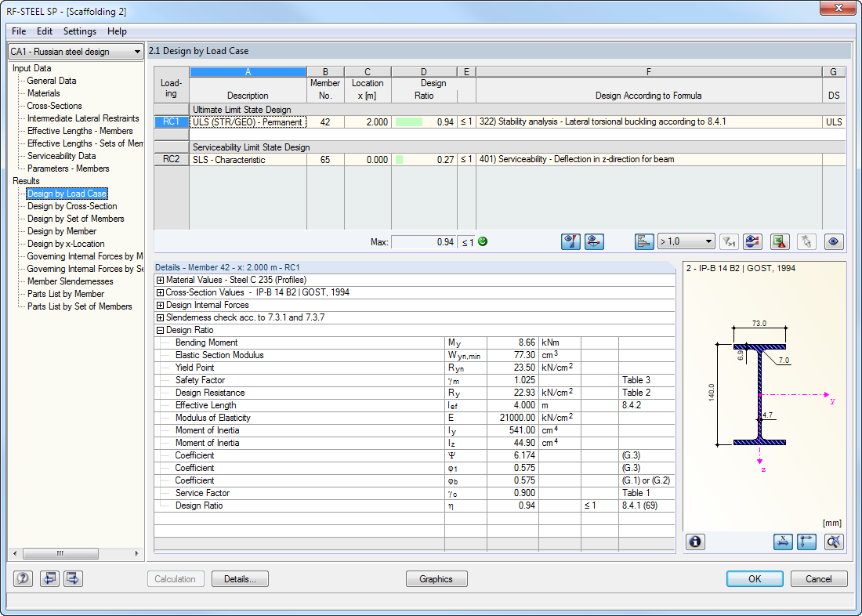Click the RC2 row header
862x616 pixels.
tap(171, 160)
